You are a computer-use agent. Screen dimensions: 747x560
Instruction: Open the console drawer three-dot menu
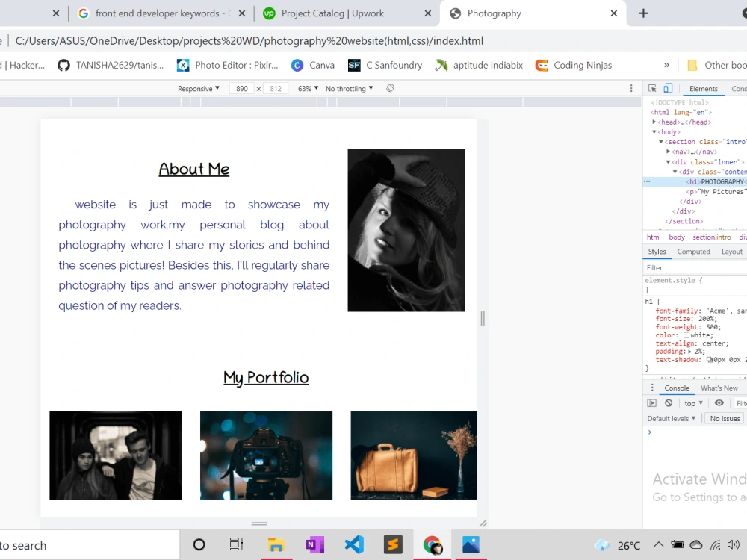652,388
